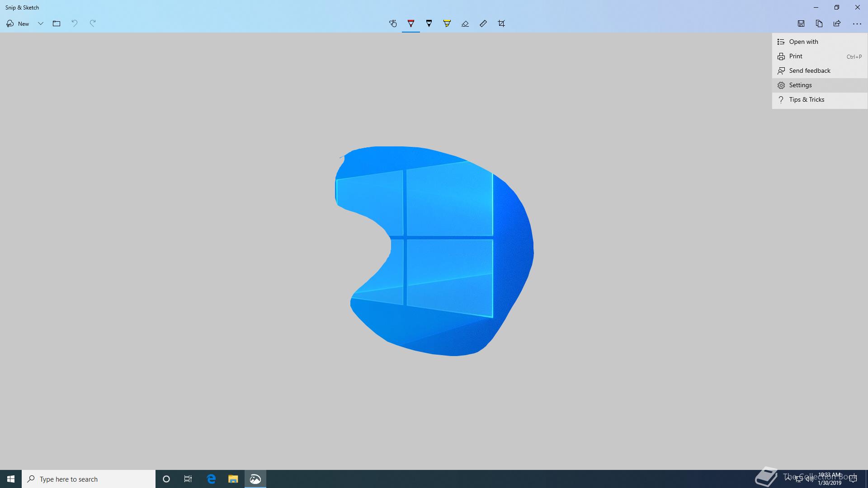Screen dimensions: 868x488
Task: Select the Eraser tool
Action: (465, 23)
